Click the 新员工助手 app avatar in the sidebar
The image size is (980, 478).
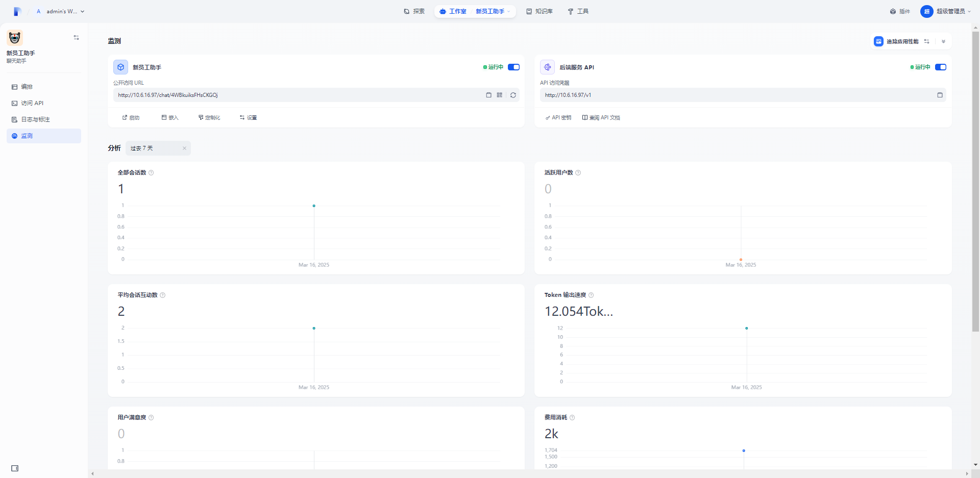point(15,37)
